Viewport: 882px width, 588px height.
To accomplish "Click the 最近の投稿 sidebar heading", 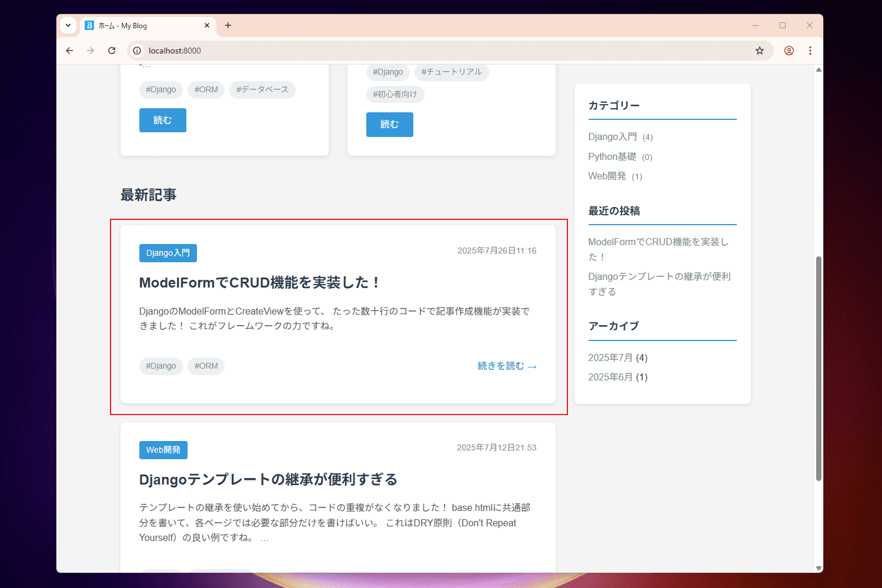I will click(614, 211).
